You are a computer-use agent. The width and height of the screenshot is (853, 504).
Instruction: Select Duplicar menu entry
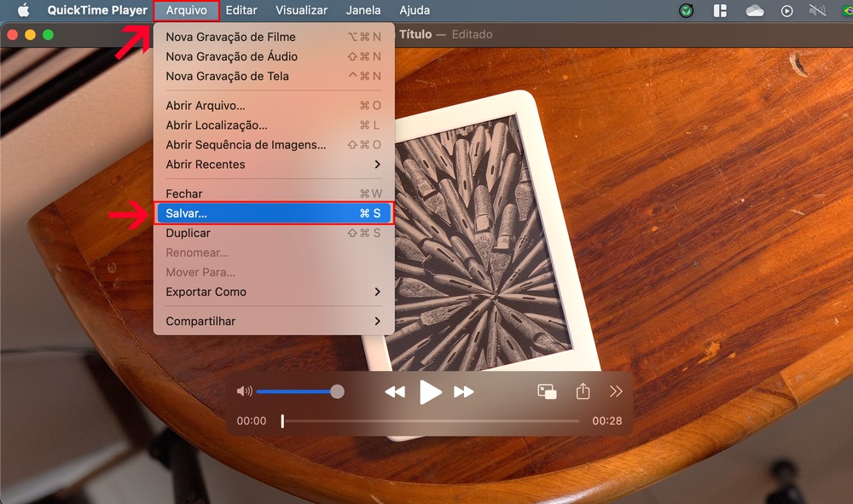click(x=188, y=233)
